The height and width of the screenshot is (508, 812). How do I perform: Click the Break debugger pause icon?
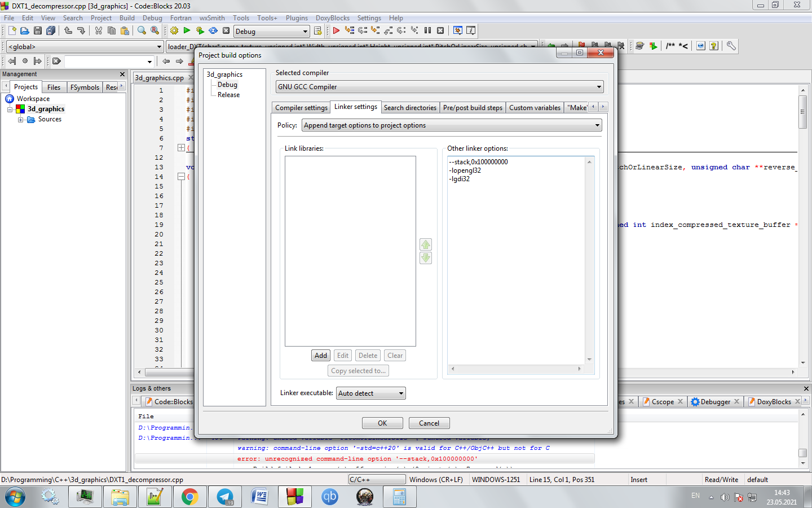click(x=427, y=30)
